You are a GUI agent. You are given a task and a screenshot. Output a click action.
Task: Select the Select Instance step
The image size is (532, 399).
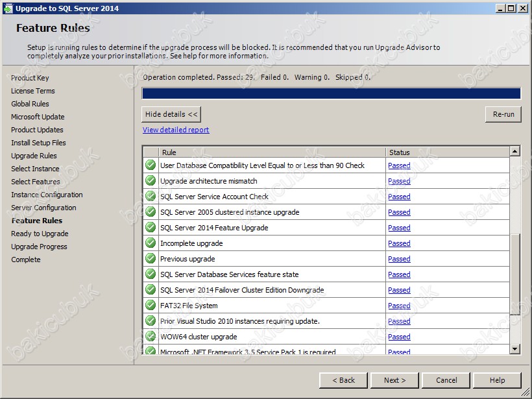[35, 169]
